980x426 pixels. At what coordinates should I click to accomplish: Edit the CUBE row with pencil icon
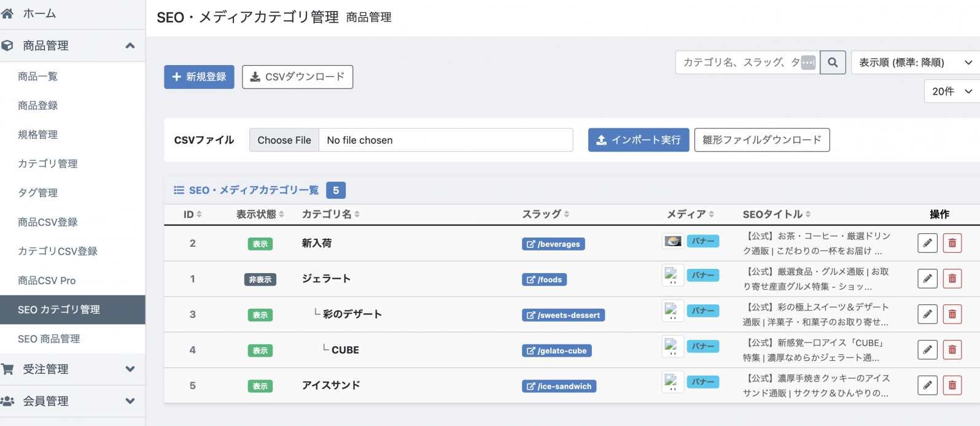[x=928, y=350]
